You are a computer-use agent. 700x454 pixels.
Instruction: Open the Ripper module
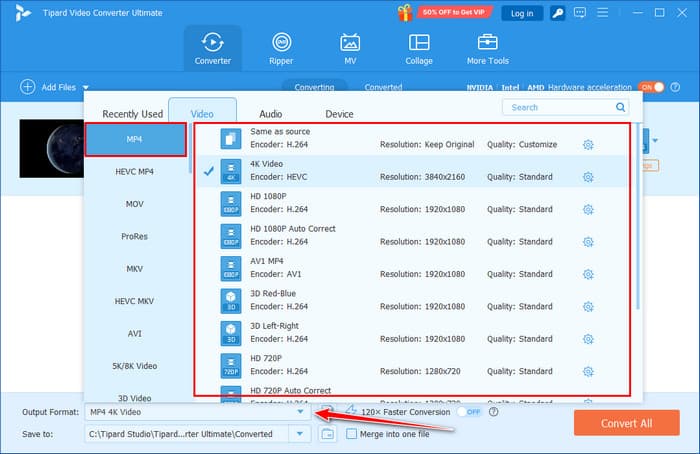(281, 48)
